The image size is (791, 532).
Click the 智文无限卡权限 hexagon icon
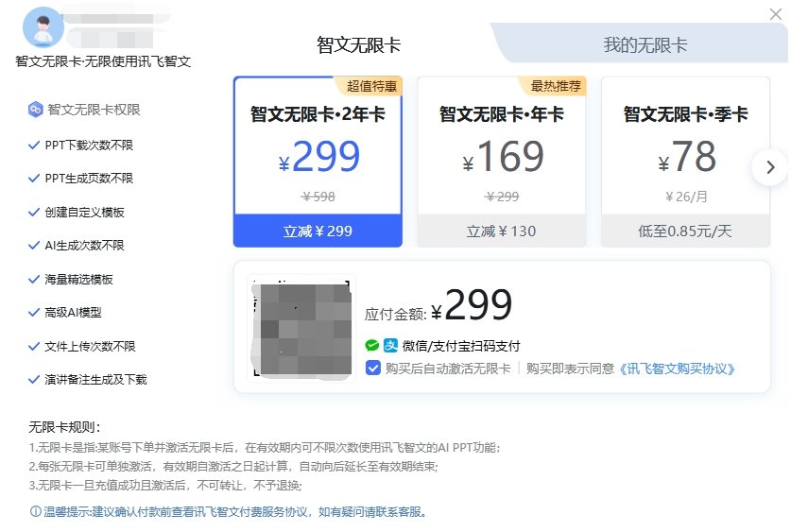[35, 110]
